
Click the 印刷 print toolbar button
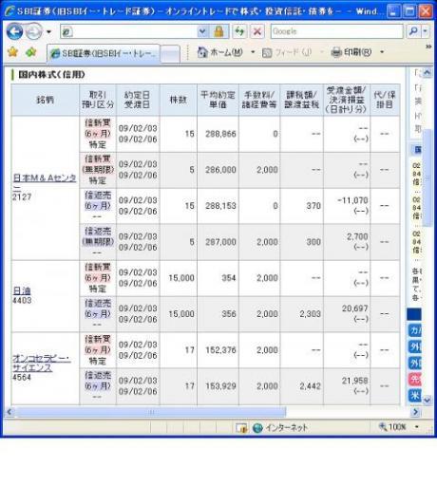[351, 52]
